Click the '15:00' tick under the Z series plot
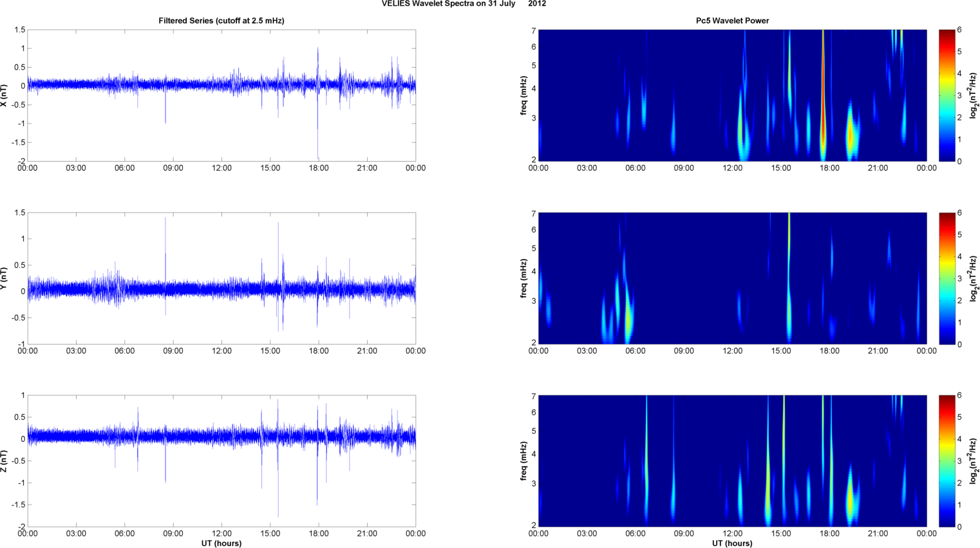This screenshot has height=548, width=980. coord(270,533)
